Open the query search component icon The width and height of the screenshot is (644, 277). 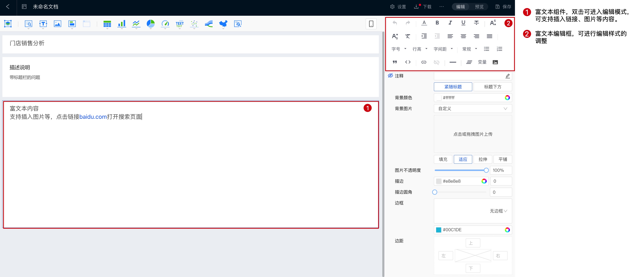pos(28,24)
